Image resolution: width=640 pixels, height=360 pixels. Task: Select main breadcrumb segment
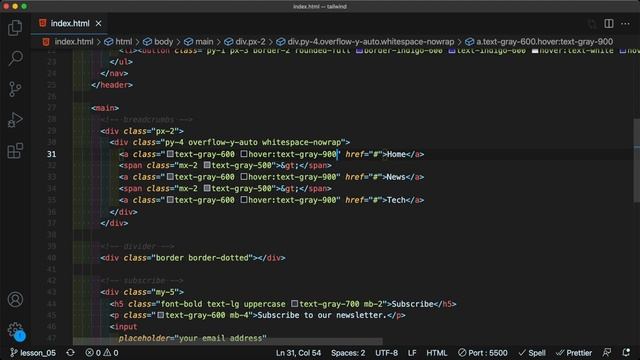tap(204, 42)
